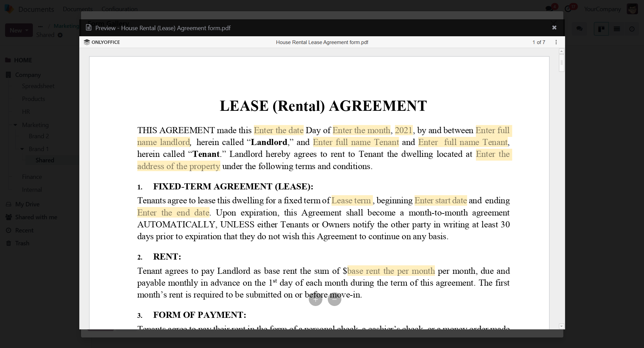Select the Trash sidebar item
Screen dimensions: 644x348
pos(22,243)
